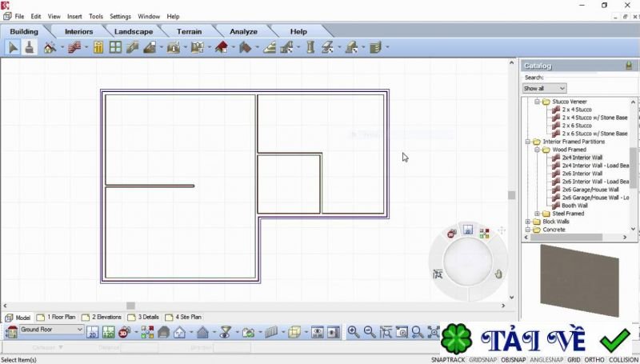The width and height of the screenshot is (640, 364).
Task: Open building locations icon beside Ground Floor
Action: [11, 332]
